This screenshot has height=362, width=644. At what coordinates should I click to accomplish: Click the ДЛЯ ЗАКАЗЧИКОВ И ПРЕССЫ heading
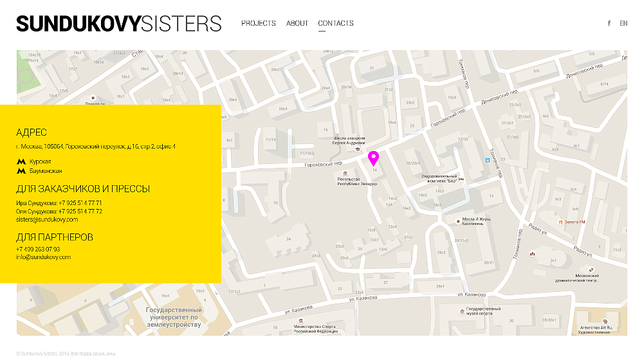83,189
